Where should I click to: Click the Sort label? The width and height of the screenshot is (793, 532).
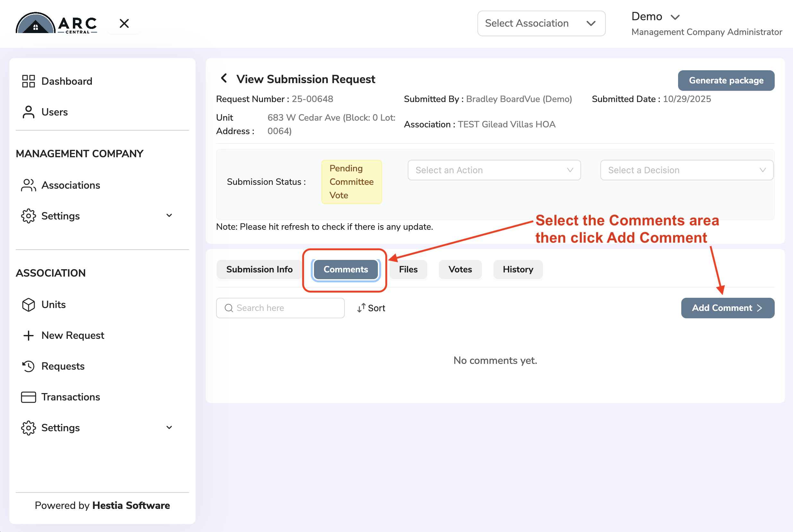(x=377, y=308)
